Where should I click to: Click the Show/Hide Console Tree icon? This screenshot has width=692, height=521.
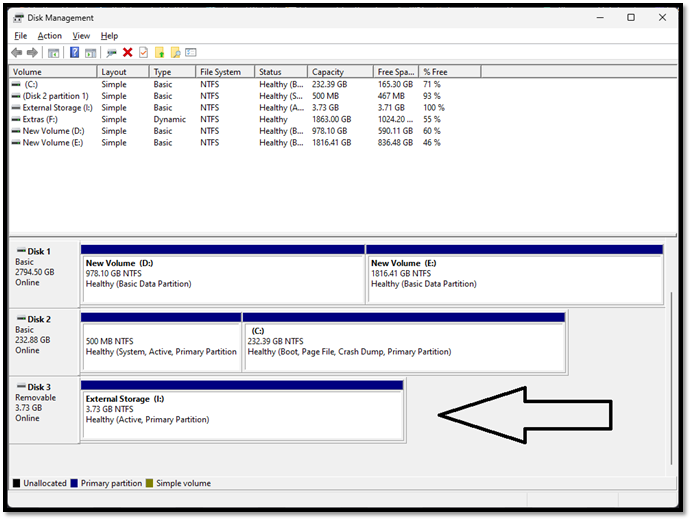54,52
